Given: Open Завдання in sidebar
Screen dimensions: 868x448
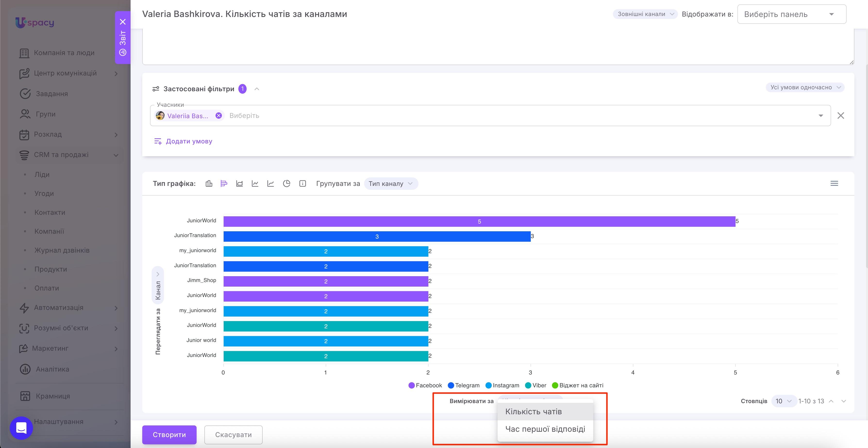Looking at the screenshot, I should pyautogui.click(x=52, y=94).
